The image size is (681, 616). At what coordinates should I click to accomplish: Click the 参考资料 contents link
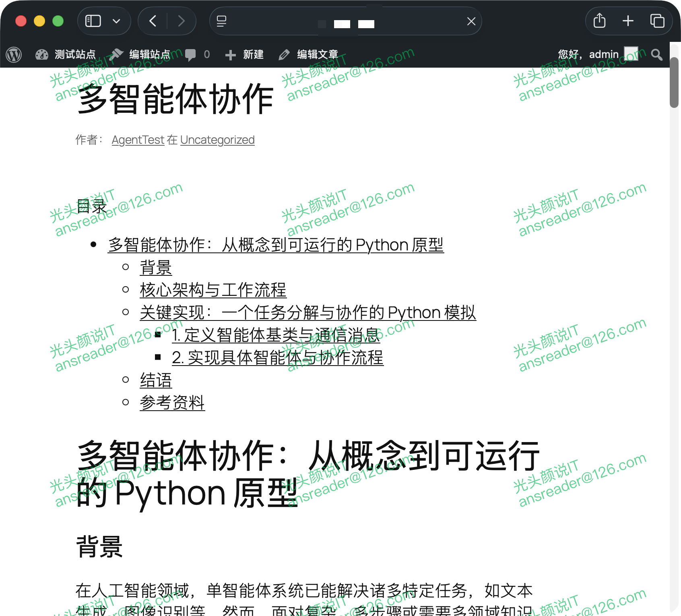point(172,403)
